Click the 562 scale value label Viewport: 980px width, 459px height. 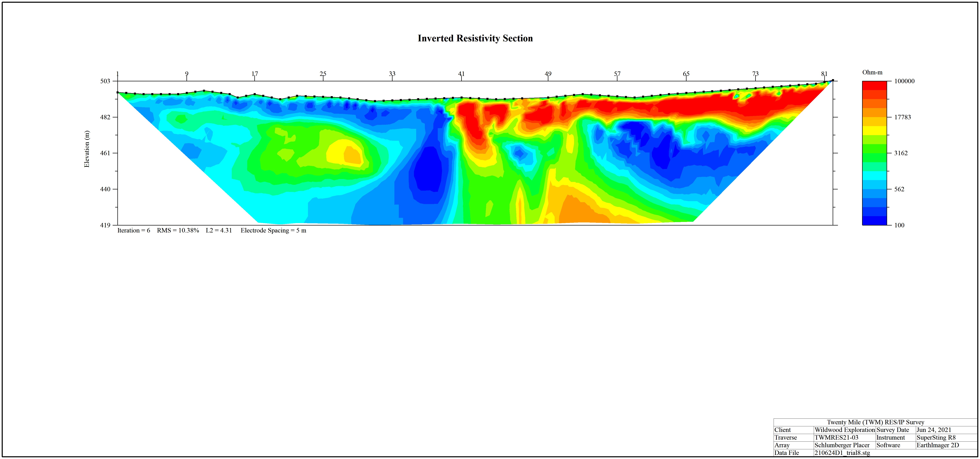[x=899, y=189]
